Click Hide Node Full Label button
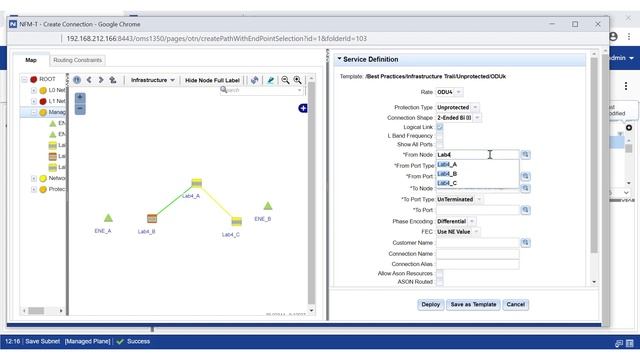Screen dimensions: 640x360 tap(212, 80)
